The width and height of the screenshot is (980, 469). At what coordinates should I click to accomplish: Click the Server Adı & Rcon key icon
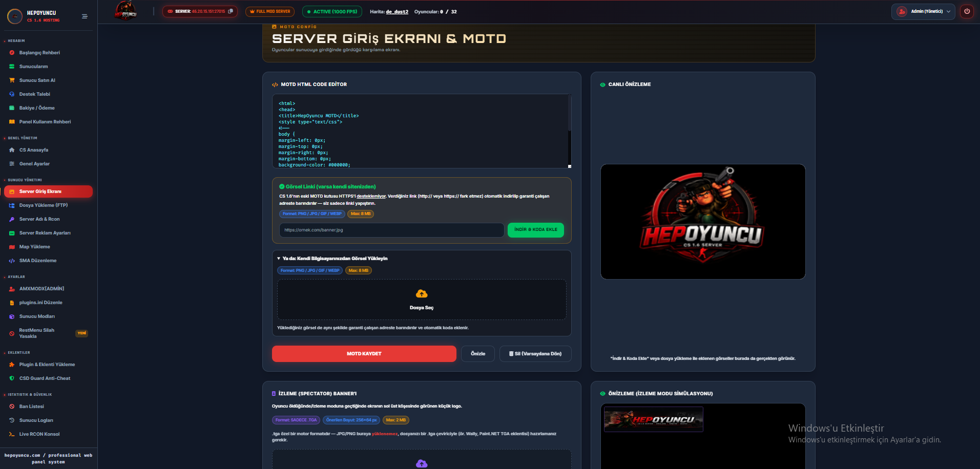click(x=12, y=219)
